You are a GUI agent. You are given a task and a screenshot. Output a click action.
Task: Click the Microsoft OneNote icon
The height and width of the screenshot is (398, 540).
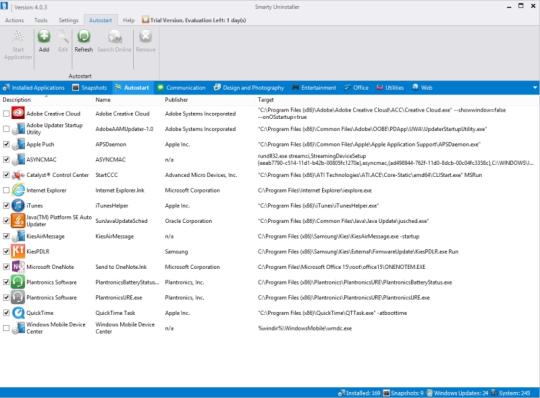[18, 267]
